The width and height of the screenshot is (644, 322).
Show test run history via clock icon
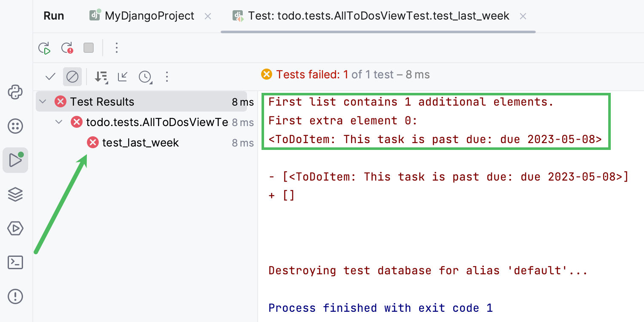tap(145, 77)
